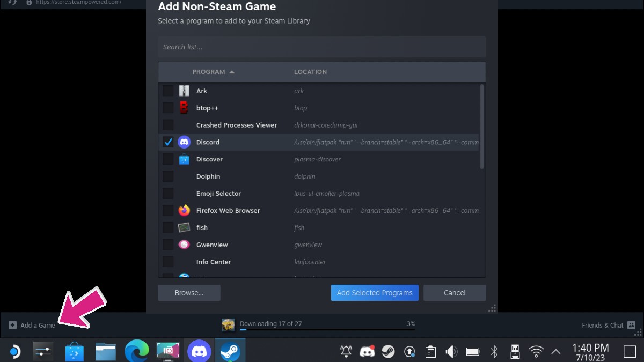Select the Info Center row text
Image resolution: width=644 pixels, height=362 pixels.
pyautogui.click(x=214, y=262)
